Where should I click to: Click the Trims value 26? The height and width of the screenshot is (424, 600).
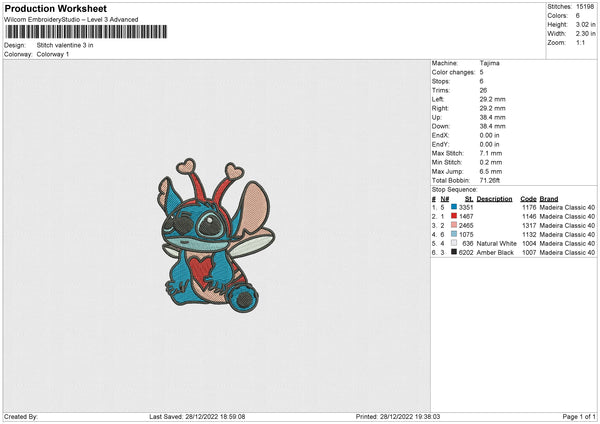(483, 90)
